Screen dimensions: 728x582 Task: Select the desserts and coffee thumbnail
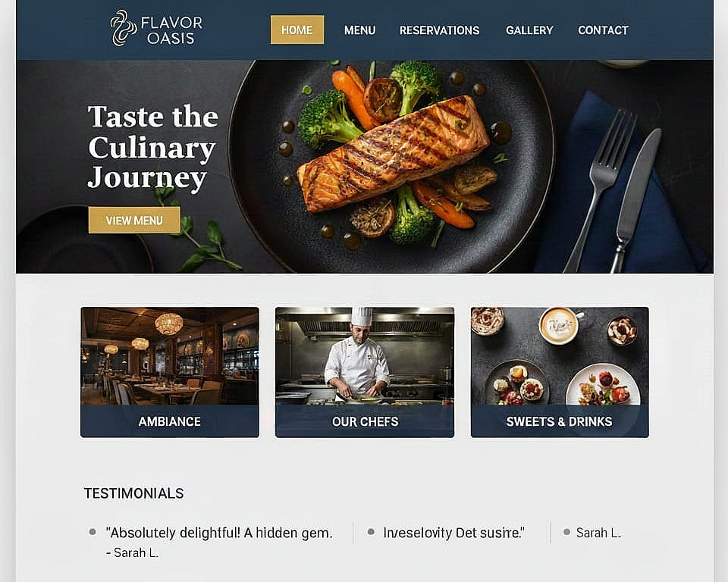(x=560, y=356)
